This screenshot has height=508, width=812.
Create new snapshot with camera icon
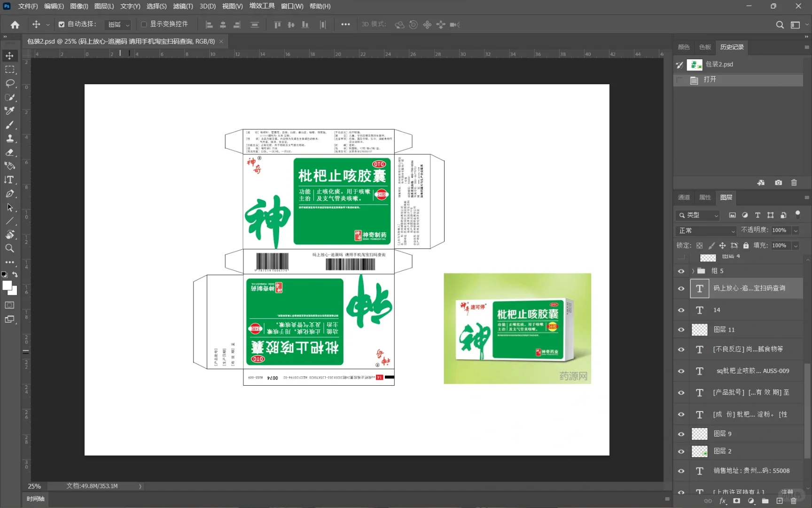778,183
